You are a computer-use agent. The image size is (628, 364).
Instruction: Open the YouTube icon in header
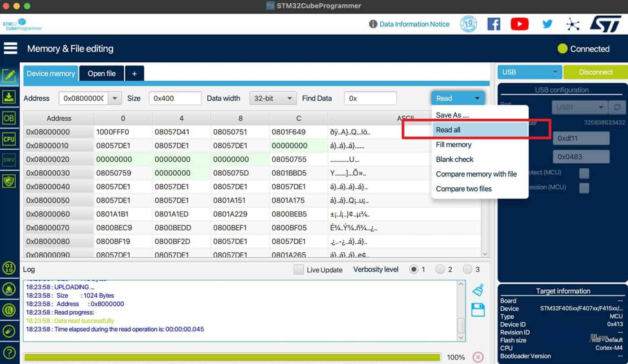pos(519,24)
